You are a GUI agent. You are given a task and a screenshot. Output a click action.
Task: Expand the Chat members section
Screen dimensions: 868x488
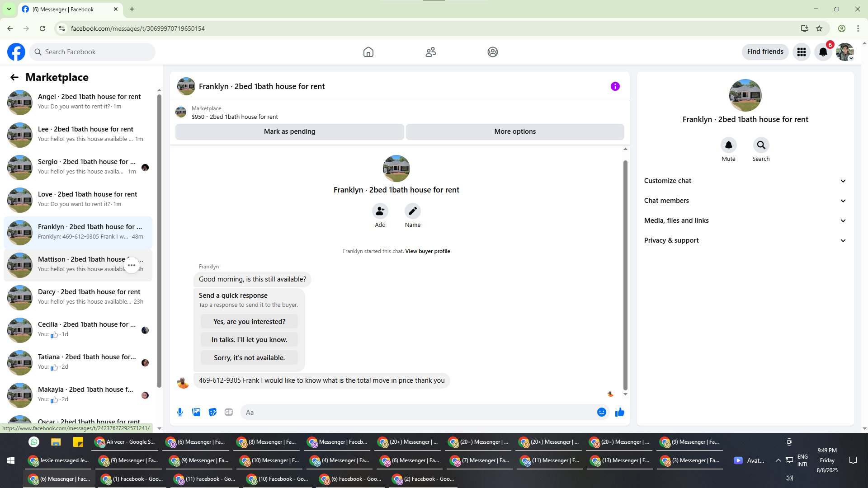point(745,201)
